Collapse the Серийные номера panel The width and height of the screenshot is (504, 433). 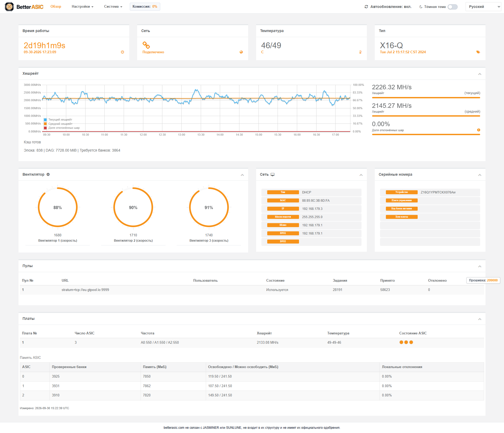pyautogui.click(x=480, y=175)
